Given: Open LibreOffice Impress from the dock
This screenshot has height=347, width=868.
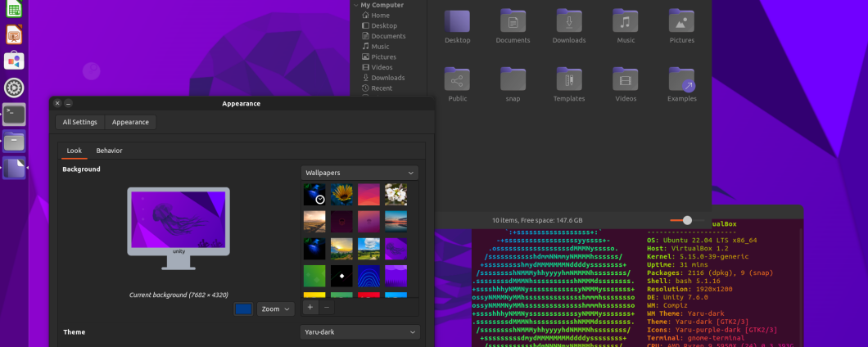Looking at the screenshot, I should pos(14,34).
